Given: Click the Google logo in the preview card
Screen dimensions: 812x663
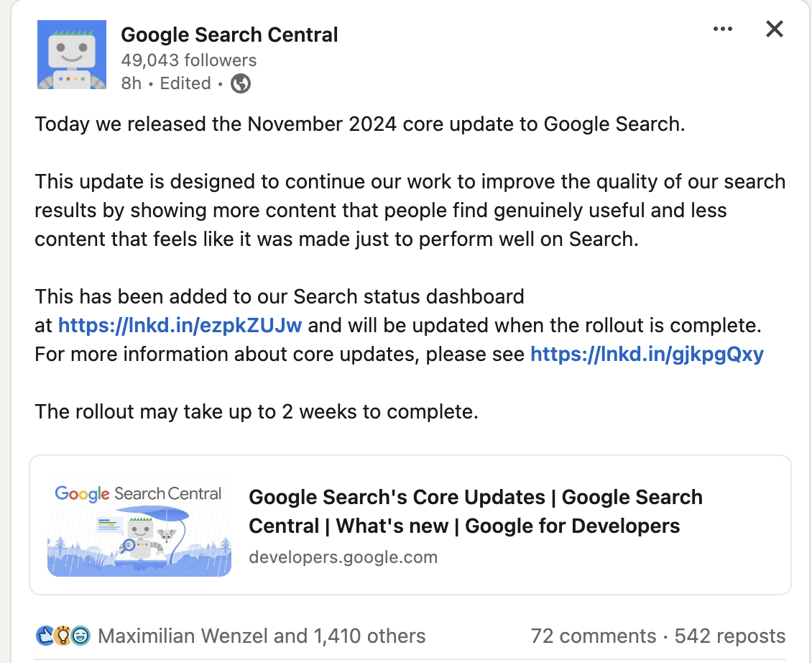Looking at the screenshot, I should coord(81,494).
